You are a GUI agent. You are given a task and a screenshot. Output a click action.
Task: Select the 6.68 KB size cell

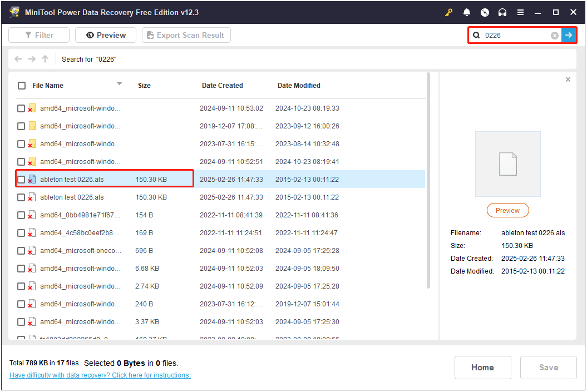tap(147, 269)
